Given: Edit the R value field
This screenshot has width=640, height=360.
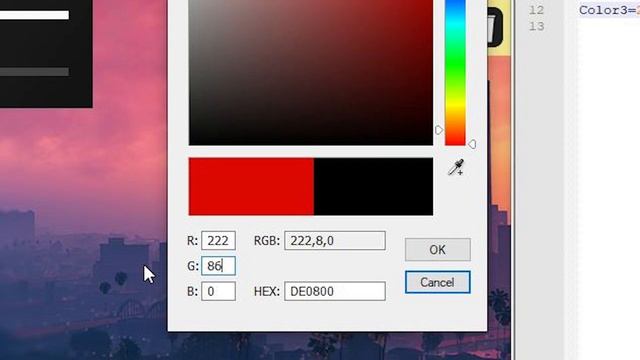Looking at the screenshot, I should 218,241.
